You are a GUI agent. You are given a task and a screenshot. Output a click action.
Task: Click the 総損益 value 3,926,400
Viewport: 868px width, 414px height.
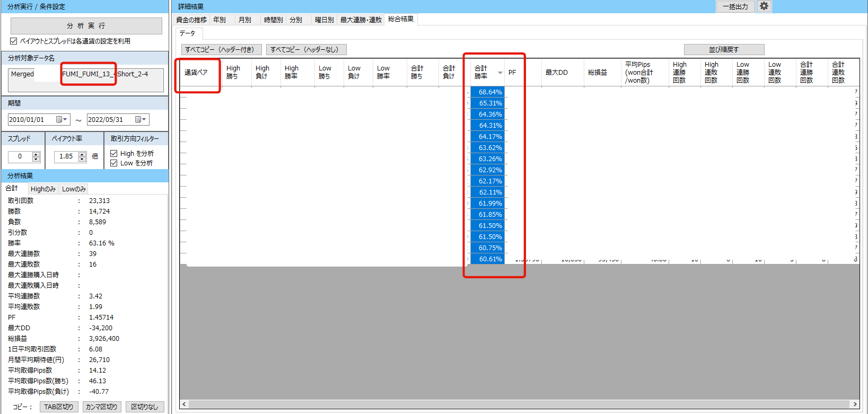click(104, 338)
